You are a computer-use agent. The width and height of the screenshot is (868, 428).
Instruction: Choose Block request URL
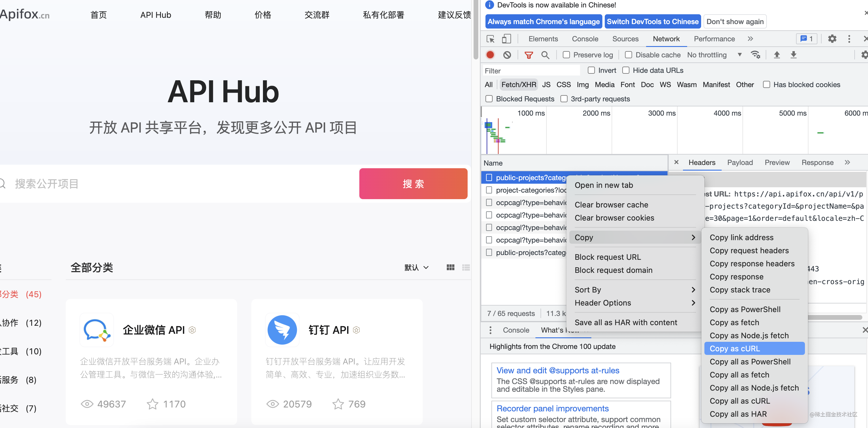coord(635,257)
